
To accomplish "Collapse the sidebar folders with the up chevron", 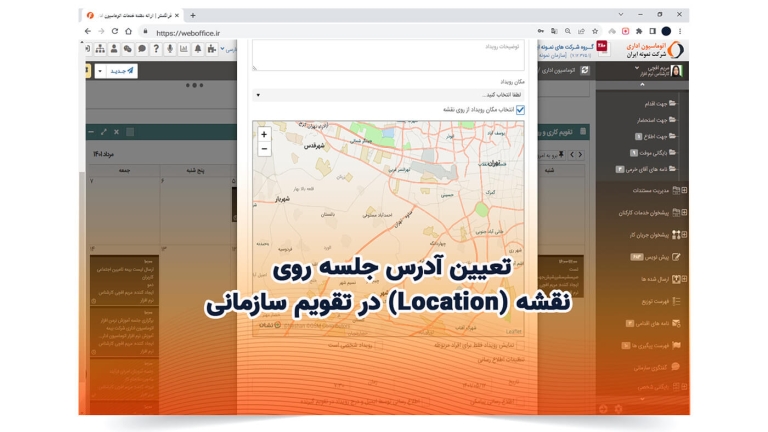I will (642, 85).
